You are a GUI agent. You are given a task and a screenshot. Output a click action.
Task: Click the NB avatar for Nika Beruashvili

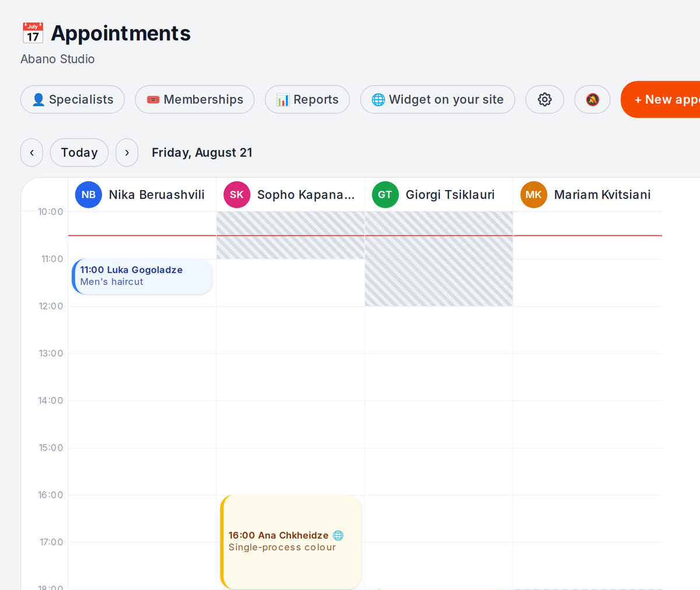[x=89, y=195]
